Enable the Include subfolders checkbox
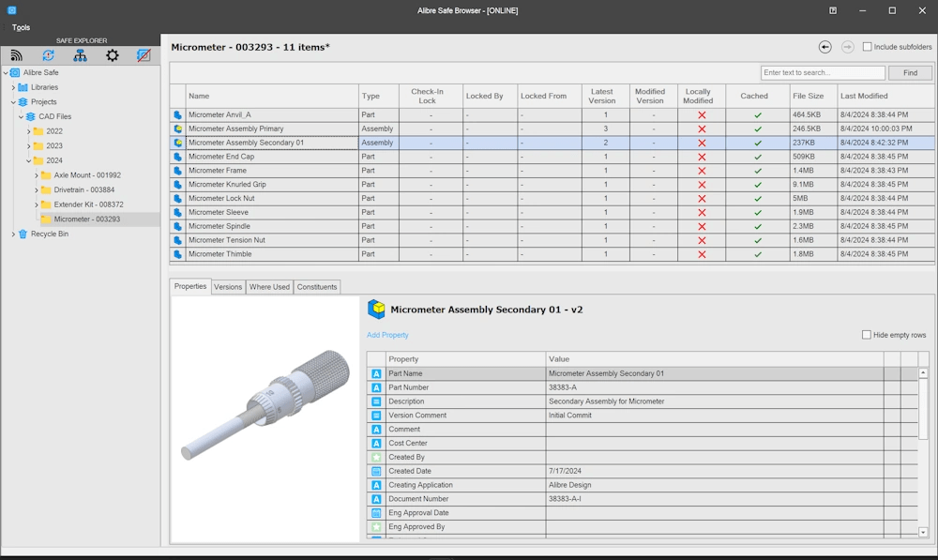The width and height of the screenshot is (938, 560). pyautogui.click(x=867, y=47)
